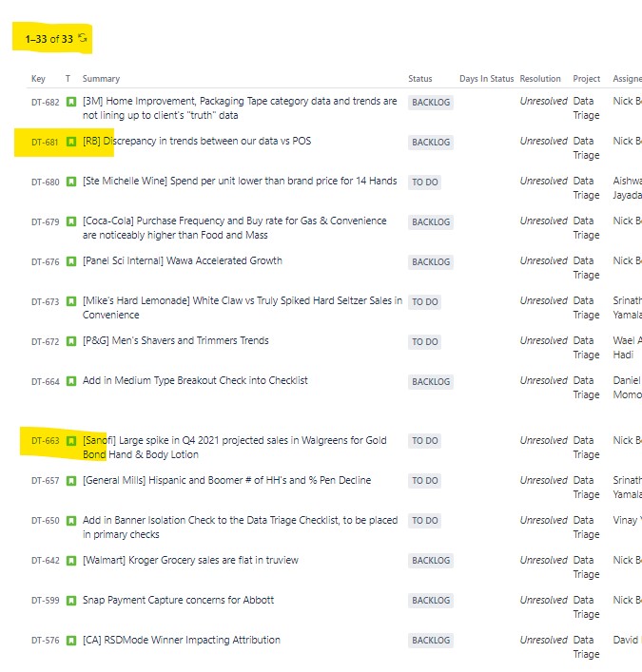Open issue key DT-576
Image resolution: width=642 pixels, height=672 pixels.
(x=46, y=641)
